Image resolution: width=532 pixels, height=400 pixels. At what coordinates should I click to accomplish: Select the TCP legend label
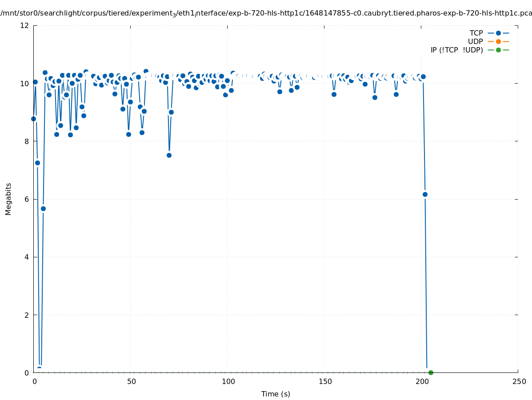click(x=476, y=33)
